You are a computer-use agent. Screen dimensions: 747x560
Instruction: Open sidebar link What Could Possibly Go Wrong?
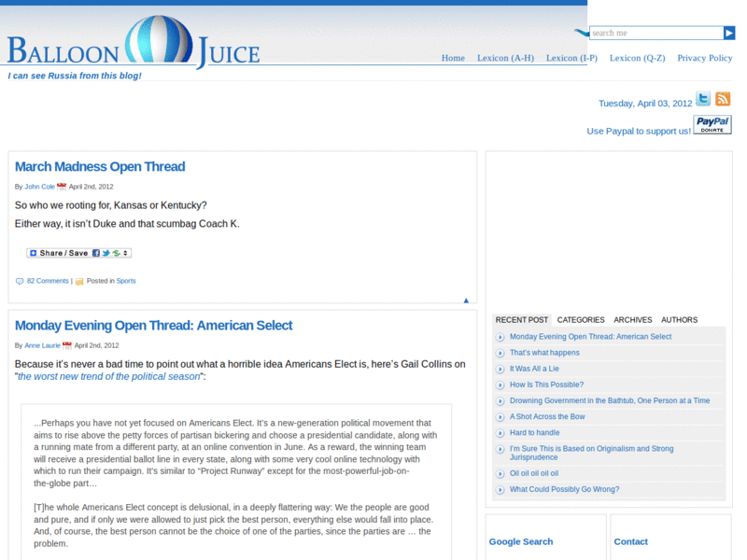565,489
